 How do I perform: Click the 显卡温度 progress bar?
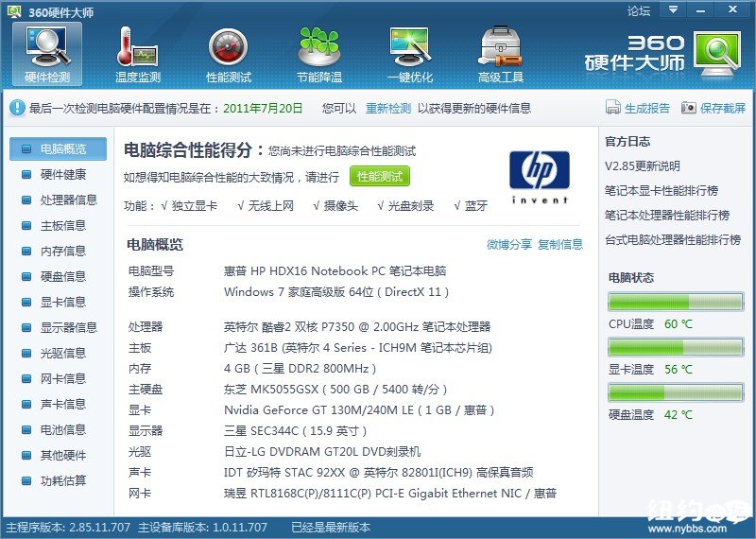[x=676, y=347]
